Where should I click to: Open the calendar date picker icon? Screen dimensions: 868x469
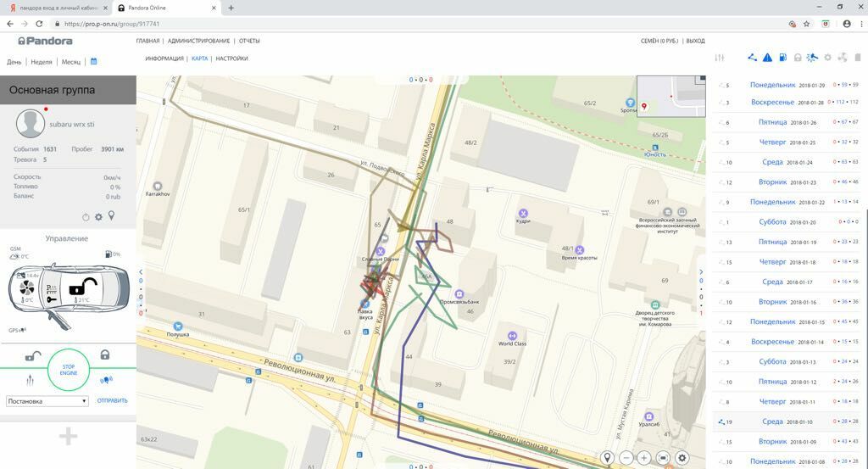tap(94, 62)
